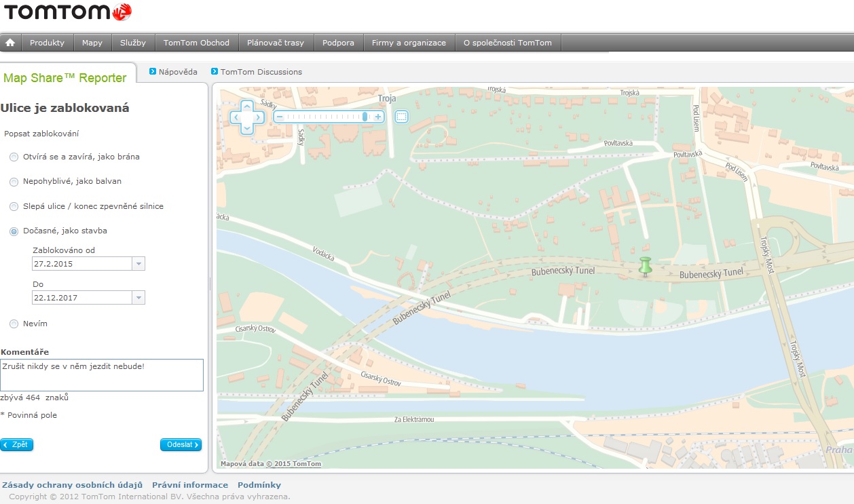Viewport: 854px width, 504px height.
Task: Choose the 'Nepohyblivé, jako balvan' option
Action: 14,182
